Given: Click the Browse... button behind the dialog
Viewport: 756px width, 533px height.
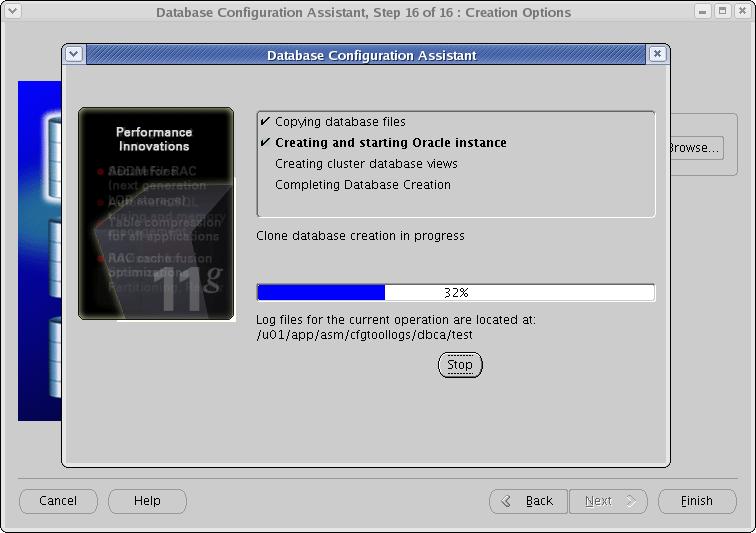Looking at the screenshot, I should pos(697,148).
